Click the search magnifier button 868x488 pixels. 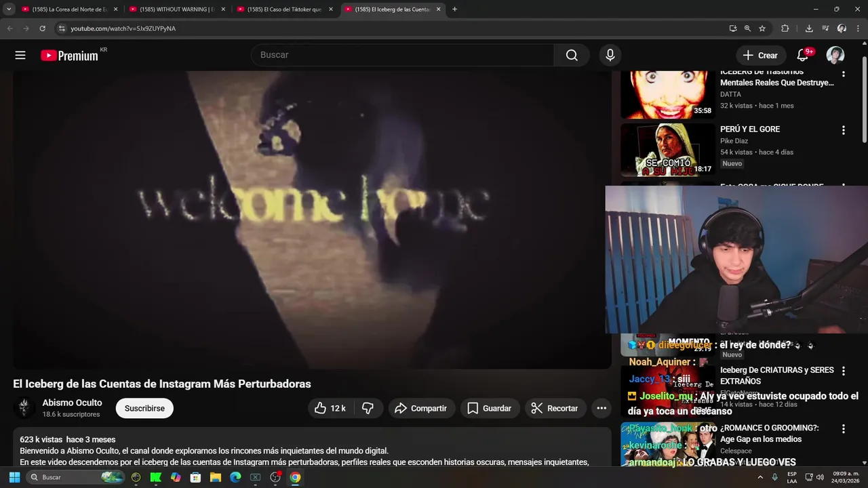coord(572,55)
